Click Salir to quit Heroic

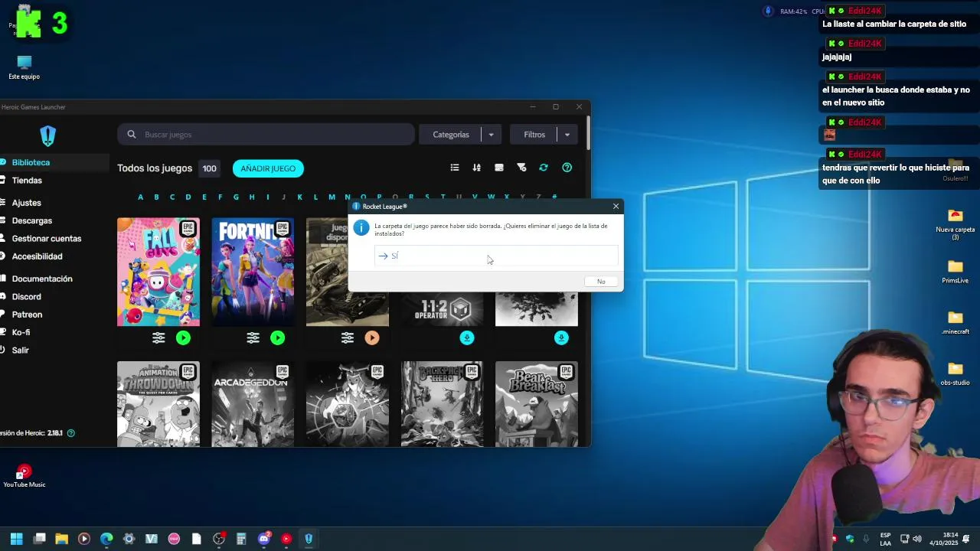click(20, 350)
